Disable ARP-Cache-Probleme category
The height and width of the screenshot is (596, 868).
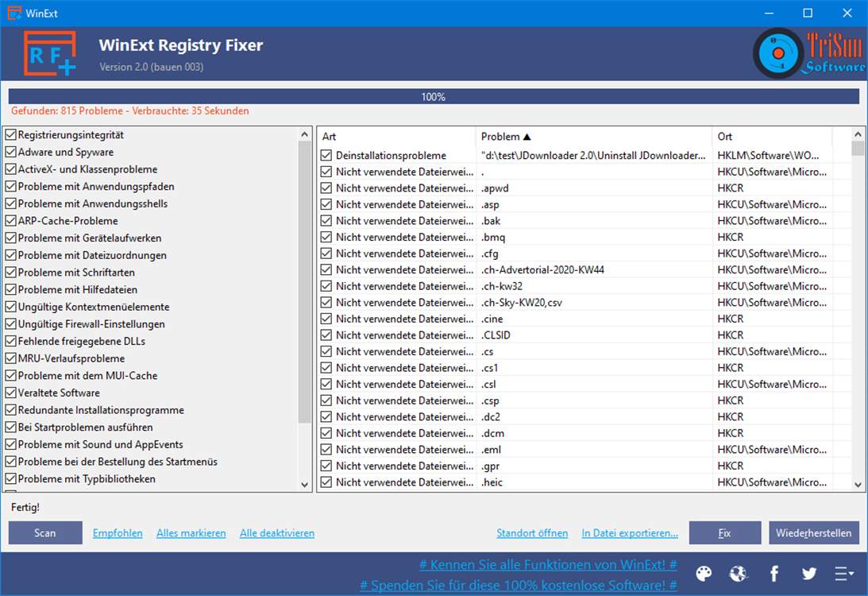[10, 220]
